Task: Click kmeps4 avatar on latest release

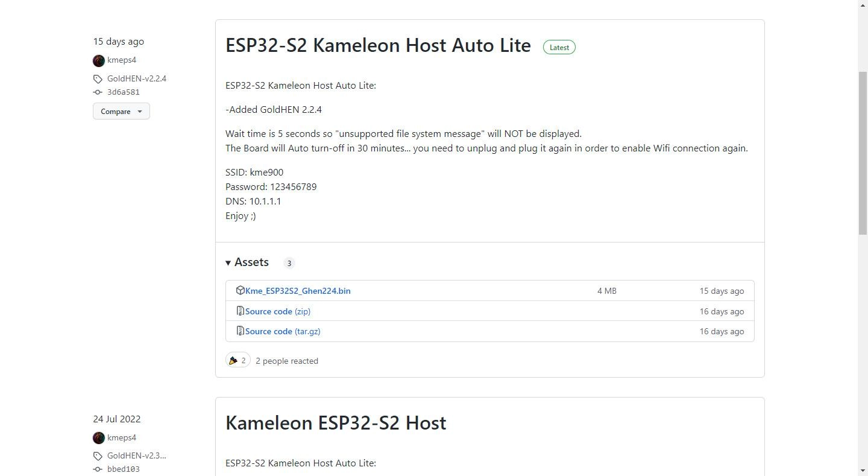Action: pyautogui.click(x=99, y=60)
